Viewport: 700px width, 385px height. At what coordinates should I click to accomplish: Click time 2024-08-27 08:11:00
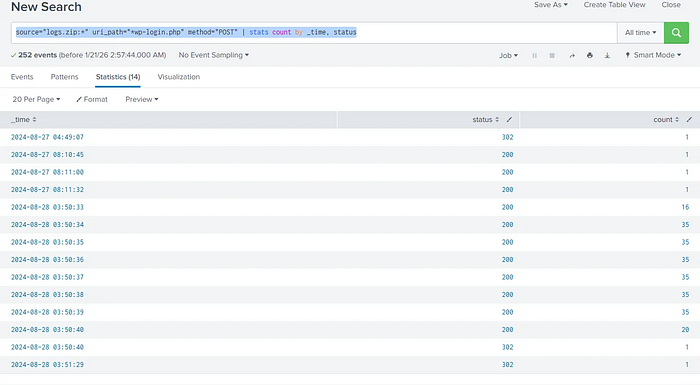(47, 172)
